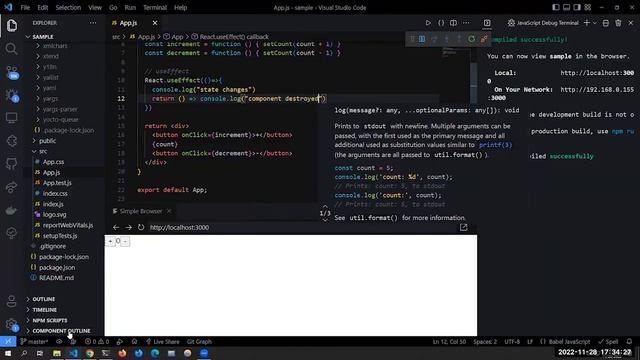This screenshot has height=360, width=640.
Task: Open the Explorer view in activity bar
Action: [11, 25]
